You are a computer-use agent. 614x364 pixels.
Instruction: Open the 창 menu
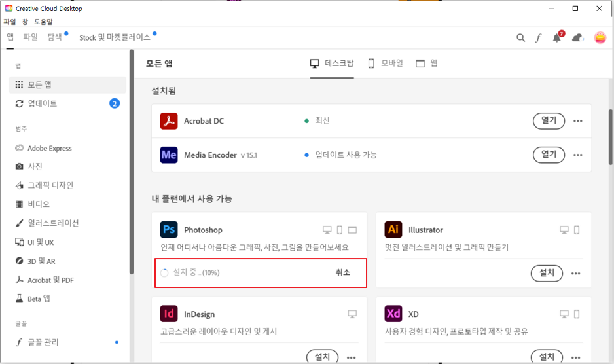click(25, 22)
